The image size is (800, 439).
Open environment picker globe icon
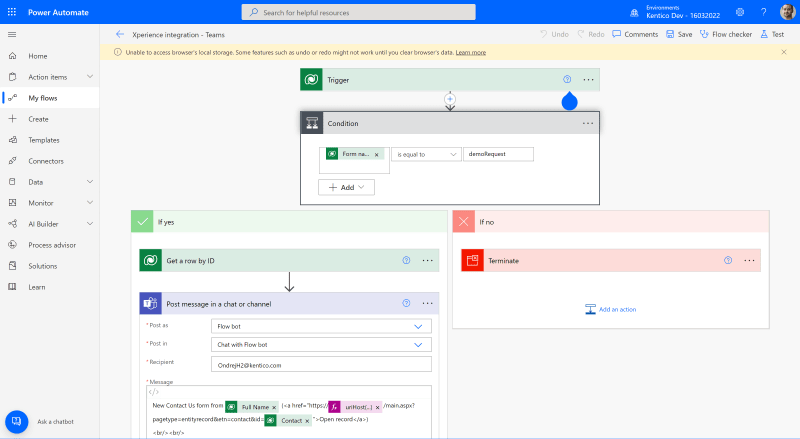tap(634, 12)
